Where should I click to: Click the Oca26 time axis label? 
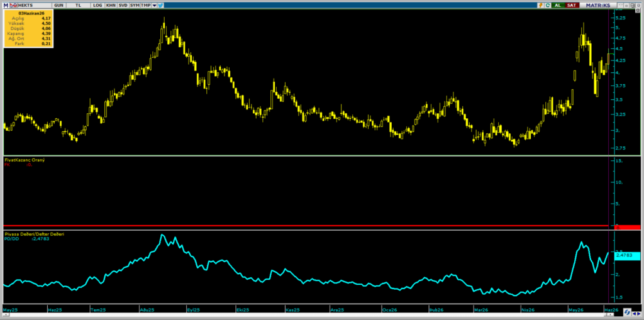pos(389,309)
